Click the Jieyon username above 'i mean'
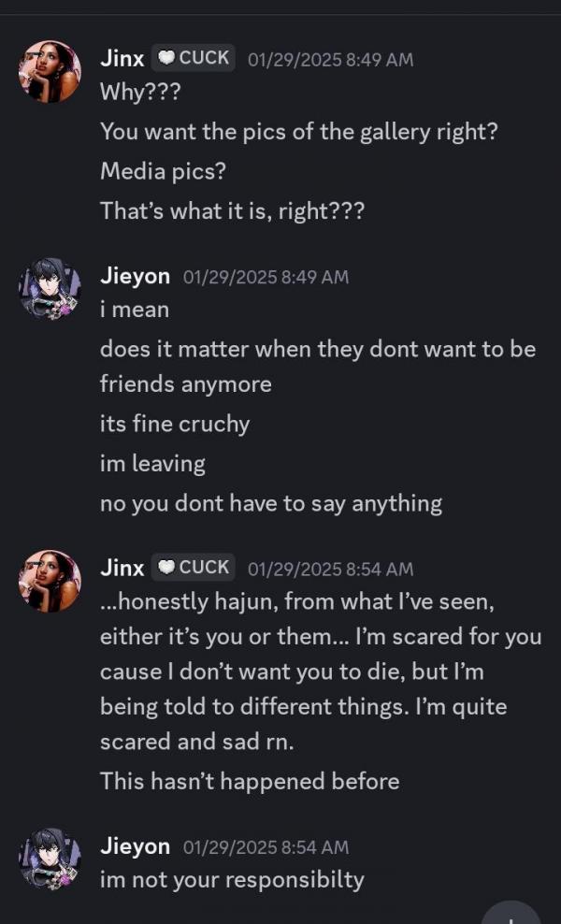Image resolution: width=561 pixels, height=924 pixels. coord(135,277)
